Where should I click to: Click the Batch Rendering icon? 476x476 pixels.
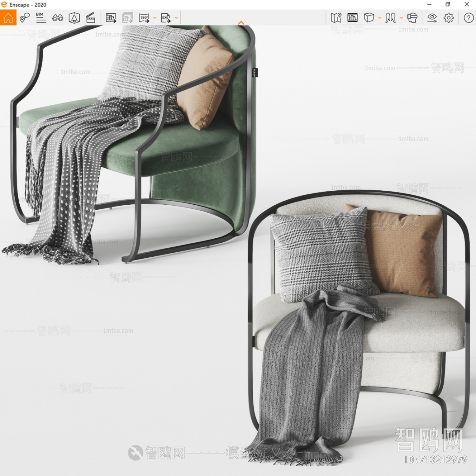128,18
